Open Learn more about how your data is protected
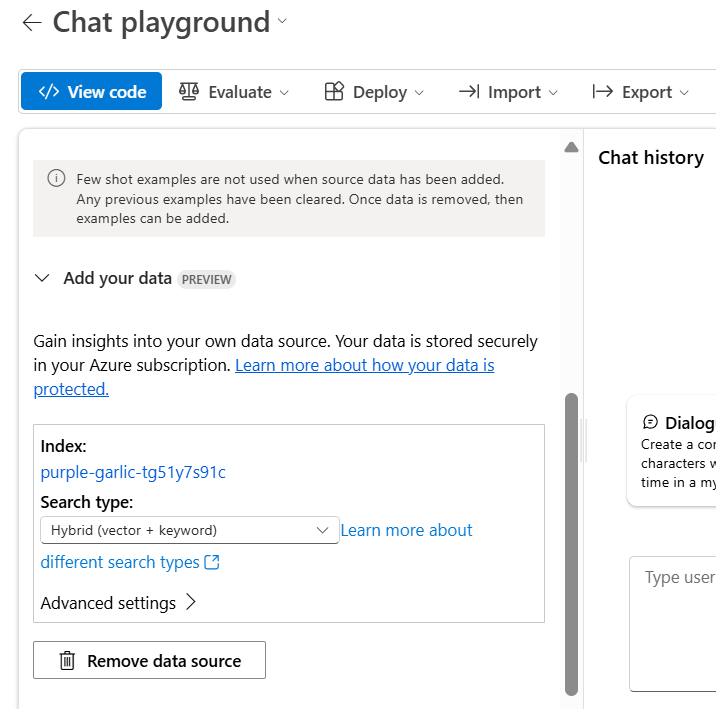This screenshot has height=709, width=716. 364,365
